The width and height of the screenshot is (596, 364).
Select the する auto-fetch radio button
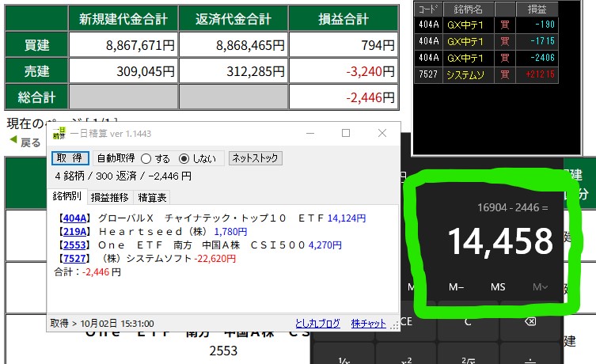(146, 158)
